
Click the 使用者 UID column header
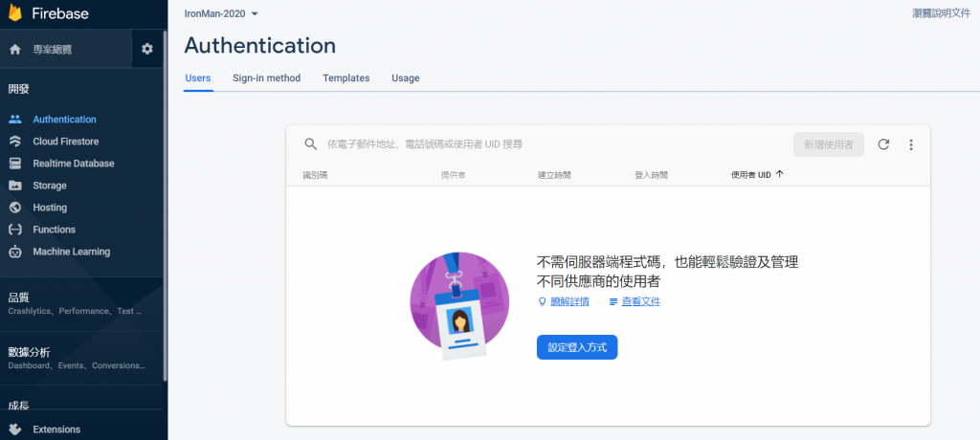750,175
